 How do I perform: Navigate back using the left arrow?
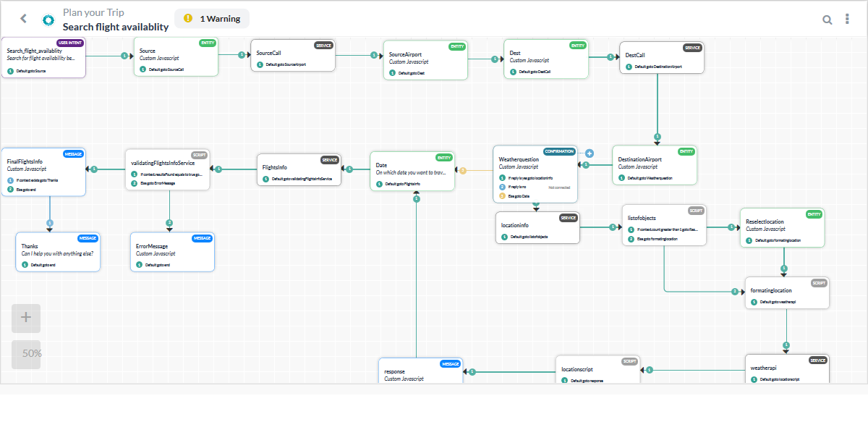[x=22, y=18]
